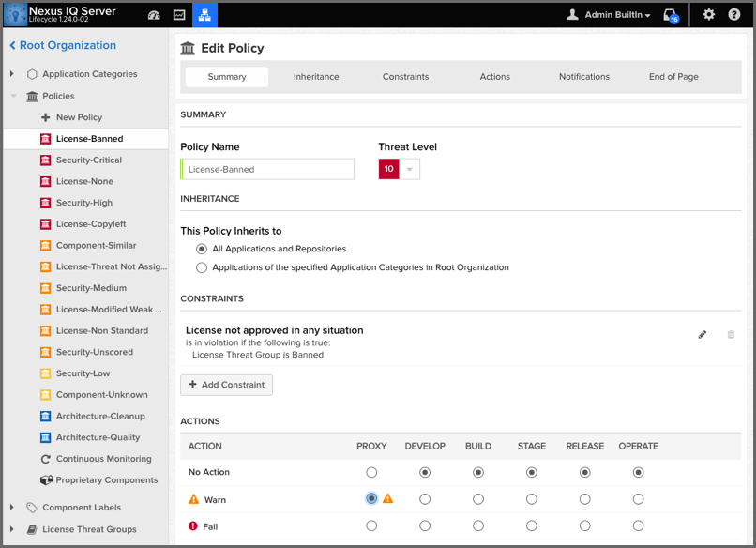The image size is (756, 548).
Task: Click the reports chart icon in top bar
Action: pos(179,15)
